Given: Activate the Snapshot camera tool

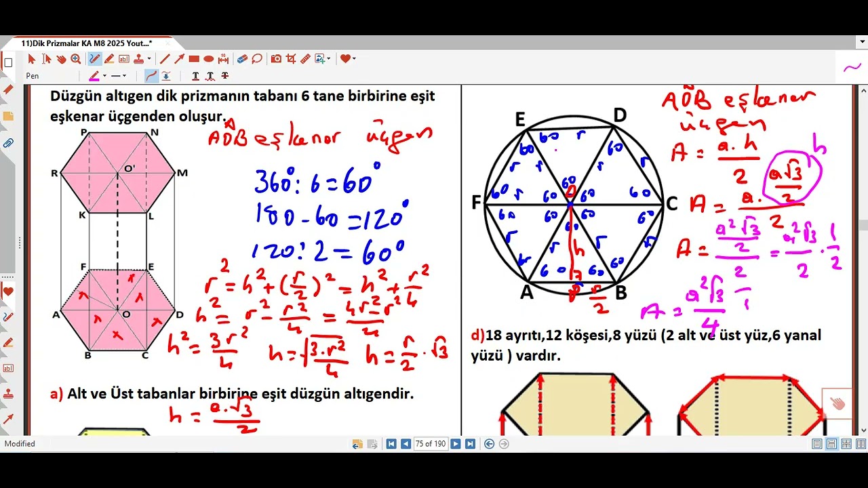Looking at the screenshot, I should (x=276, y=59).
